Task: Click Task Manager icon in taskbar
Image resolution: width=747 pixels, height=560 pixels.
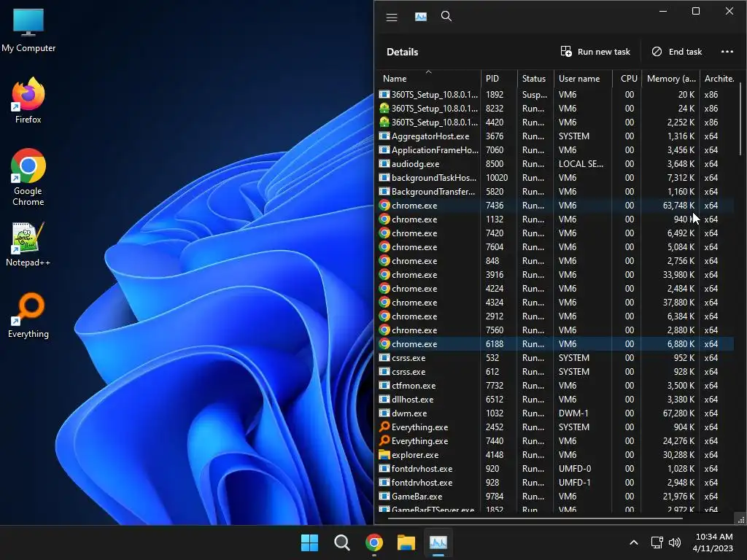Action: point(438,542)
